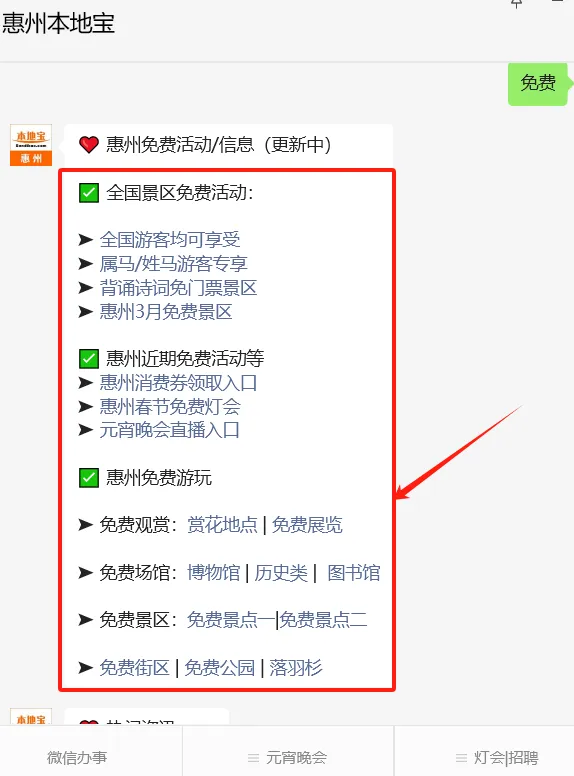Open the 全国游客均可享受 link
The image size is (574, 776).
170,240
